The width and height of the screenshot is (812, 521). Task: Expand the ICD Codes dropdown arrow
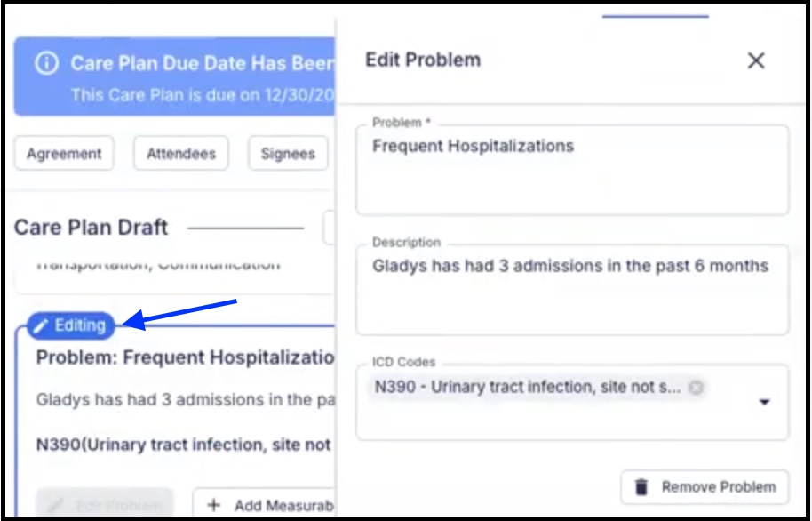[764, 402]
